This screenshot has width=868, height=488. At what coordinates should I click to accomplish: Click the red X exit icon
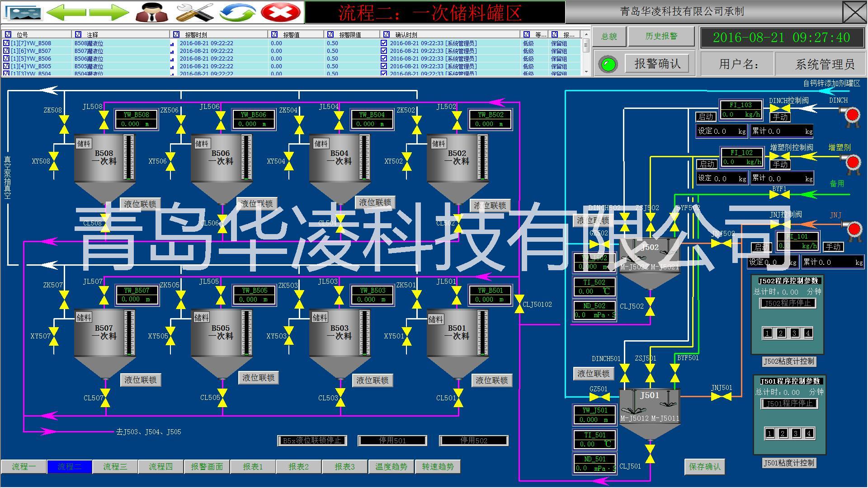[281, 12]
